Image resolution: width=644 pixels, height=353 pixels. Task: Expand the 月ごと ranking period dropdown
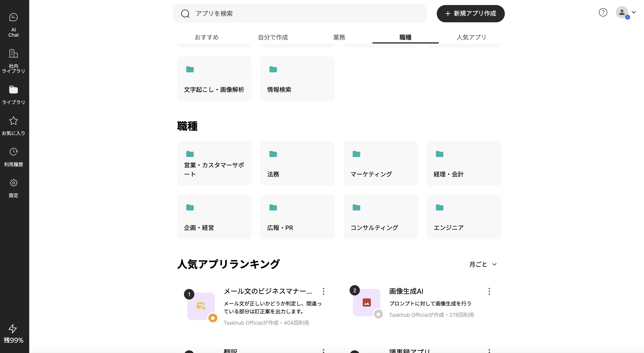point(483,264)
